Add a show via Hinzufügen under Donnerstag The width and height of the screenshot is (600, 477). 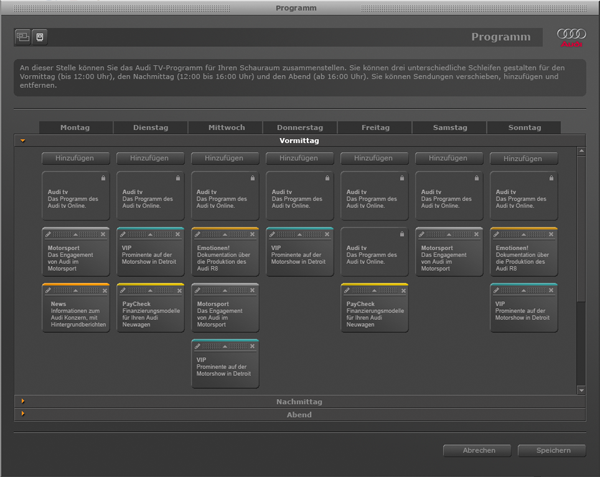pyautogui.click(x=299, y=158)
